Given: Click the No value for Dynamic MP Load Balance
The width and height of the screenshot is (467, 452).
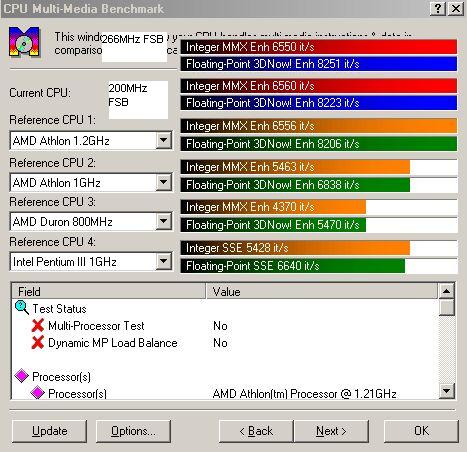Looking at the screenshot, I should pos(220,343).
